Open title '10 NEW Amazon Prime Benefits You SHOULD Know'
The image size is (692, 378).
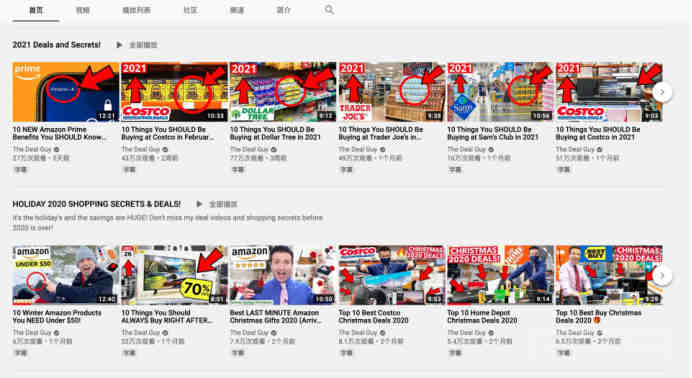(60, 133)
